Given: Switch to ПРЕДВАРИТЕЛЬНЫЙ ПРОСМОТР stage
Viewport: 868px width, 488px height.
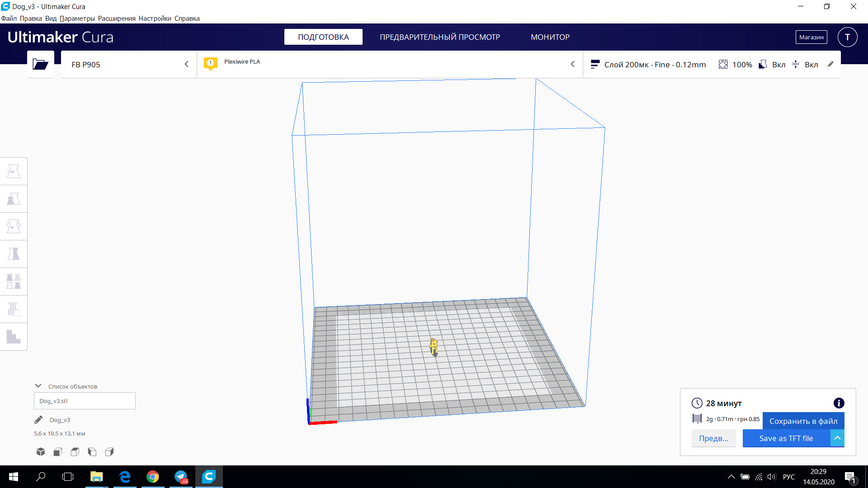Looking at the screenshot, I should pos(440,37).
